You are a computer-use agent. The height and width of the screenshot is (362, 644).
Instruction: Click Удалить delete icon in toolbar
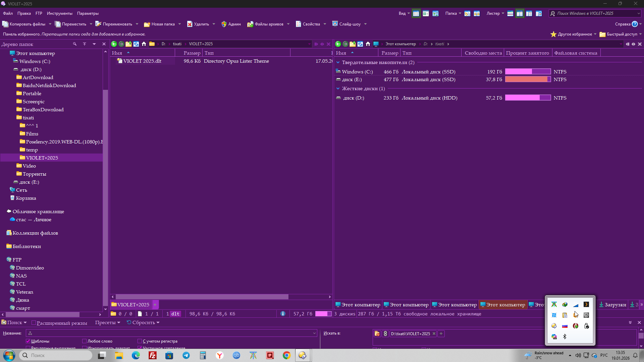(190, 24)
